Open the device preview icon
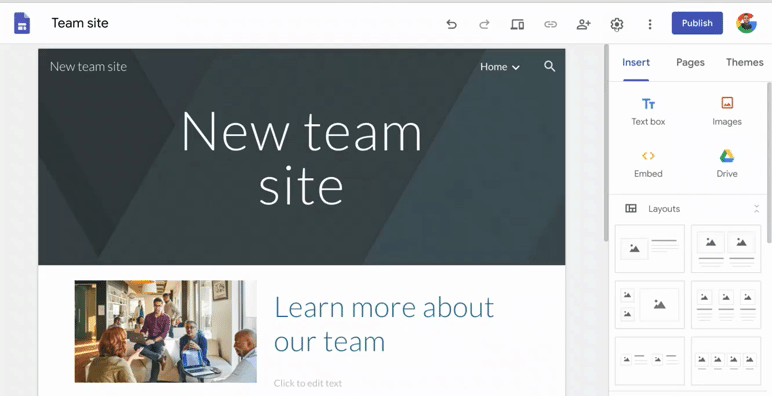This screenshot has width=772, height=396. point(517,24)
